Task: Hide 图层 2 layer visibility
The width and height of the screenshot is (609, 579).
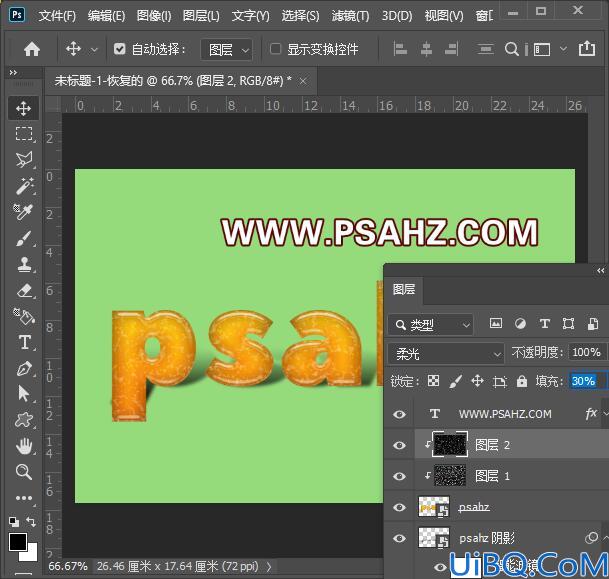Action: [399, 445]
